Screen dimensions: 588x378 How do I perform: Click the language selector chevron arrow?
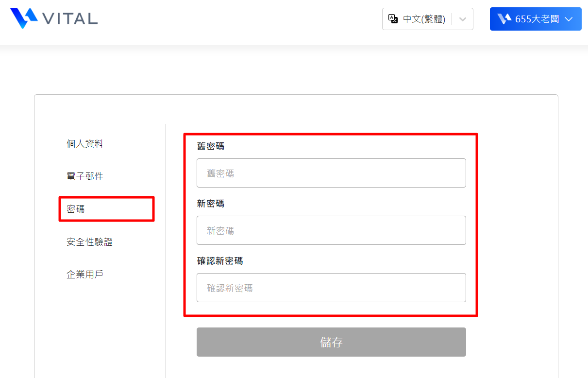tap(463, 19)
